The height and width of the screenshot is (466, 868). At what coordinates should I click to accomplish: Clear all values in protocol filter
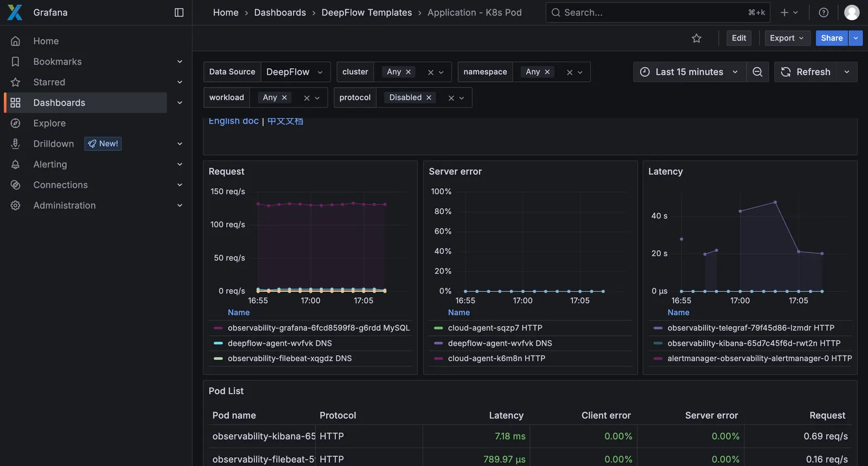pyautogui.click(x=451, y=98)
